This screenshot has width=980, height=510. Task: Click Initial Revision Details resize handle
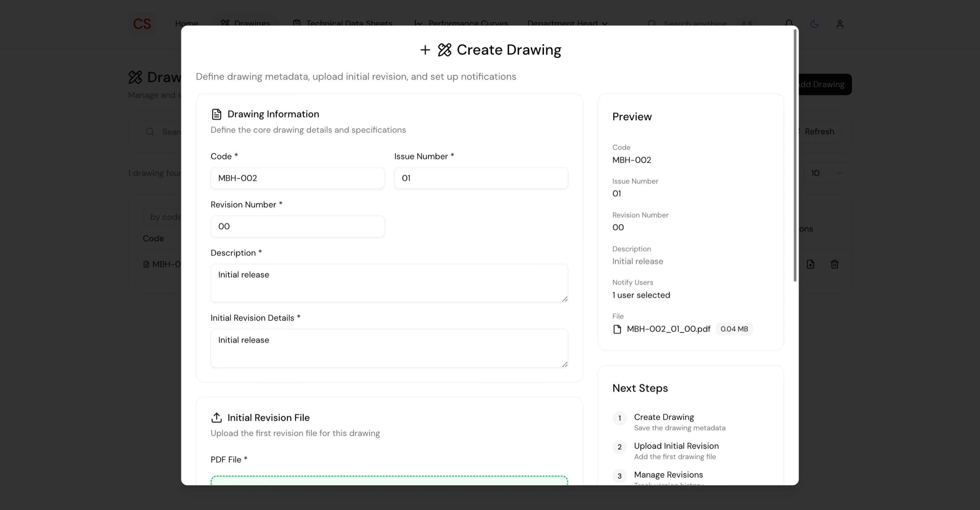coord(565,364)
